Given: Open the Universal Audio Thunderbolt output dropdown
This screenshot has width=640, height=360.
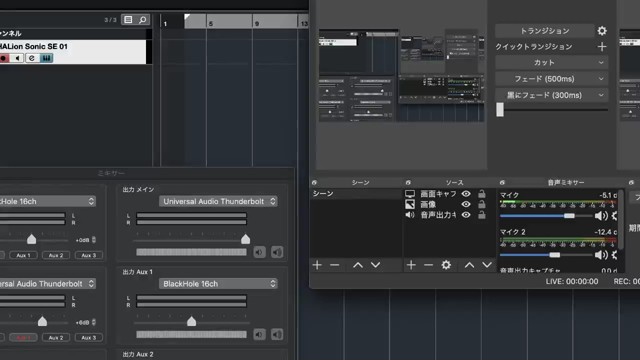Looking at the screenshot, I should click(x=218, y=201).
